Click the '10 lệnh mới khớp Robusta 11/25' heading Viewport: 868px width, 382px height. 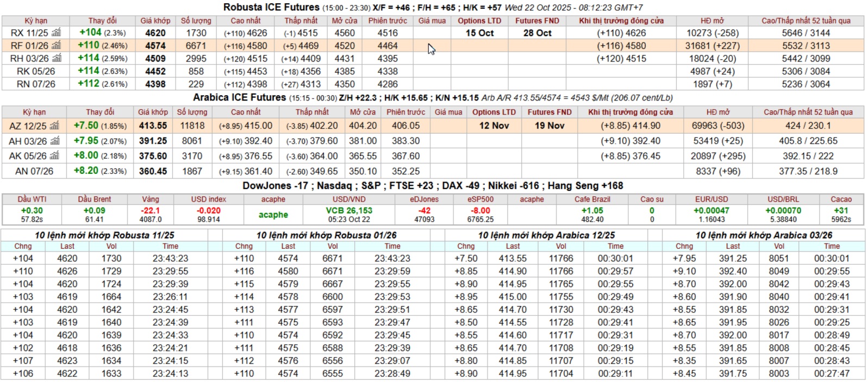click(104, 235)
